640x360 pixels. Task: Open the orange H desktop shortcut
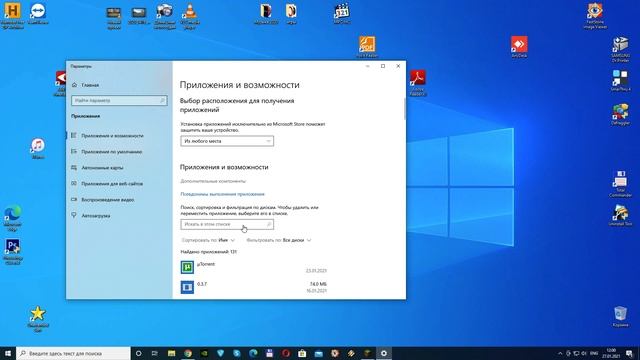point(12,15)
